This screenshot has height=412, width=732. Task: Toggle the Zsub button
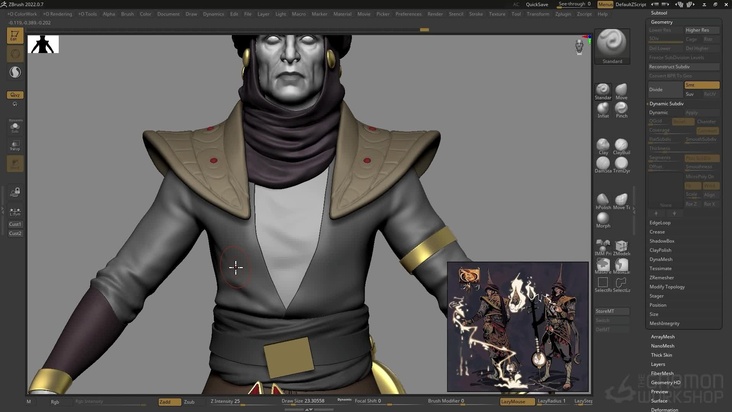[189, 402]
